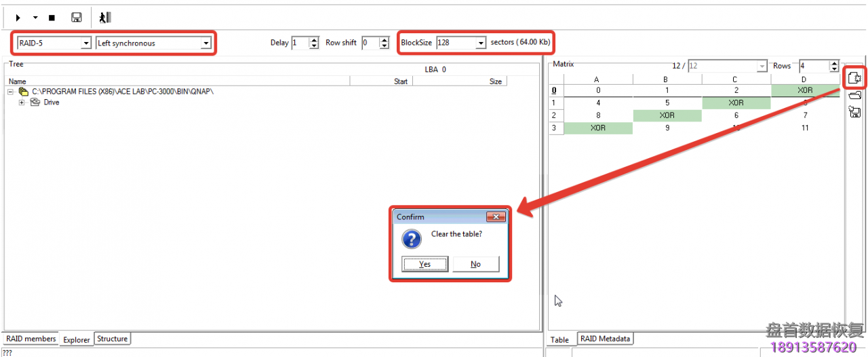The height and width of the screenshot is (357, 868).
Task: Switch to the RAID members tab
Action: click(31, 339)
